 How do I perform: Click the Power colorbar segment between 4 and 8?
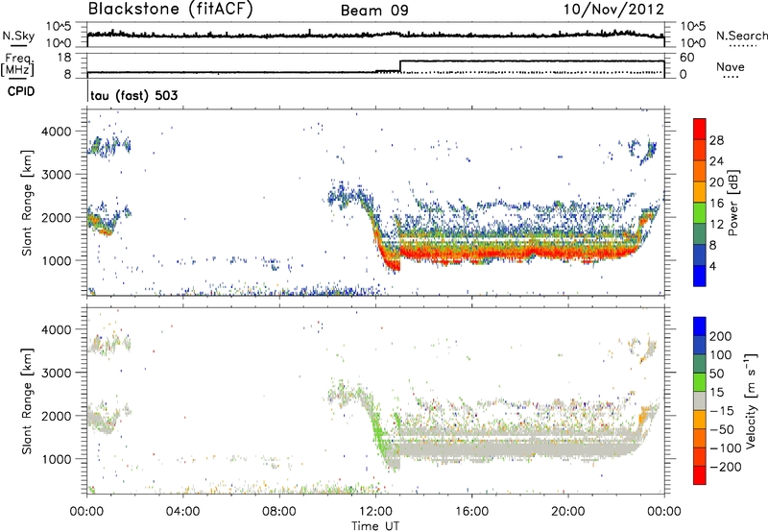[700, 255]
